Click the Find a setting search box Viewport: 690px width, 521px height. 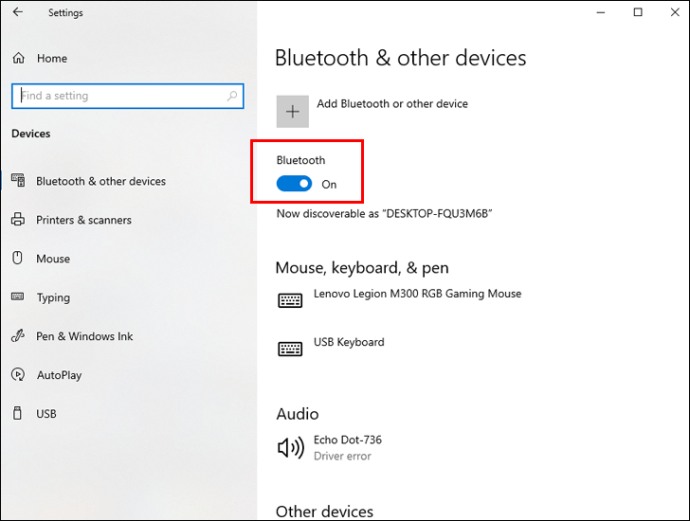coord(128,96)
